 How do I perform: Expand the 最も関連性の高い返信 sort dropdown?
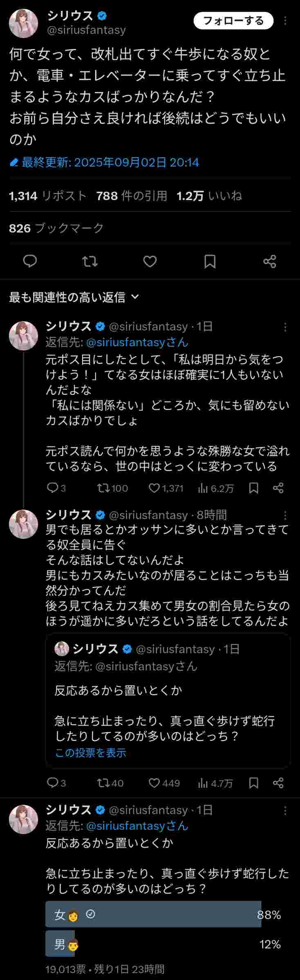[74, 297]
